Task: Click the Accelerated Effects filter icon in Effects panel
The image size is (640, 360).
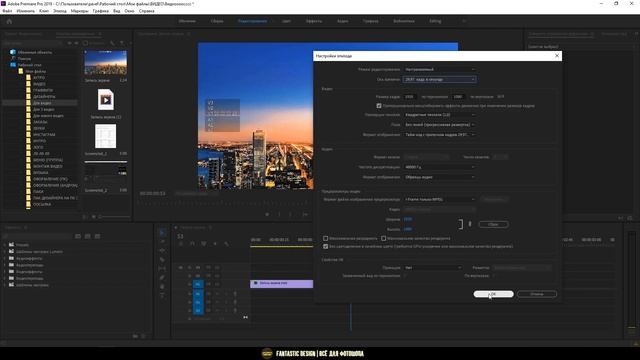Action: click(x=78, y=236)
